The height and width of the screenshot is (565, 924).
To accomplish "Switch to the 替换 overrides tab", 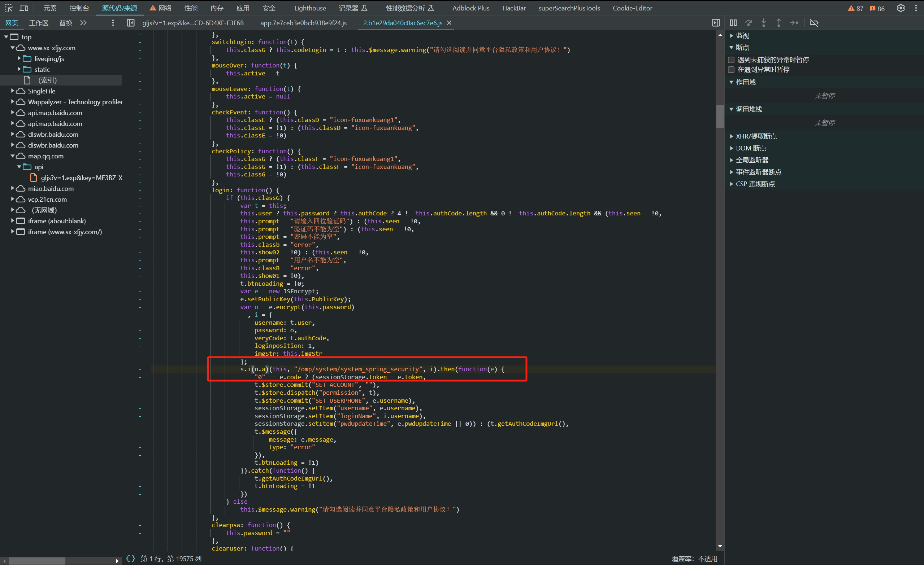I will (x=66, y=23).
